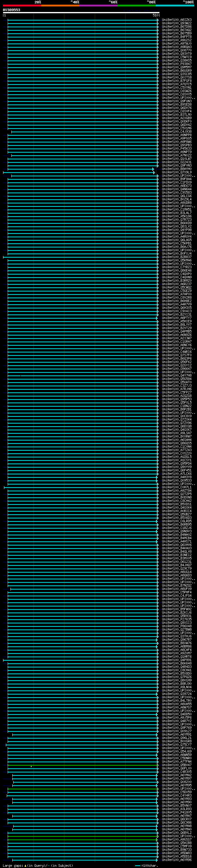Viewport: 197px width, 868px height.
Task: Select the UniRef100_Q9FUN3 label
Action: pyautogui.click(x=176, y=101)
